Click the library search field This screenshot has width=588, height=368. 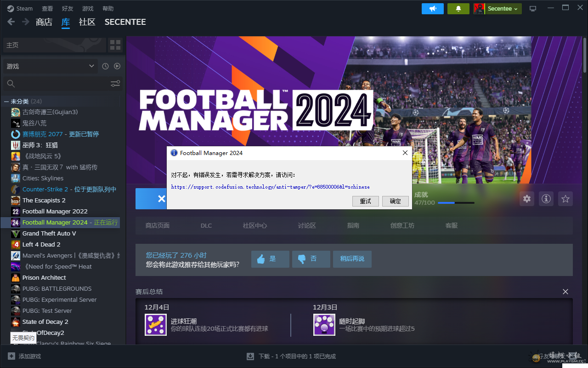56,84
